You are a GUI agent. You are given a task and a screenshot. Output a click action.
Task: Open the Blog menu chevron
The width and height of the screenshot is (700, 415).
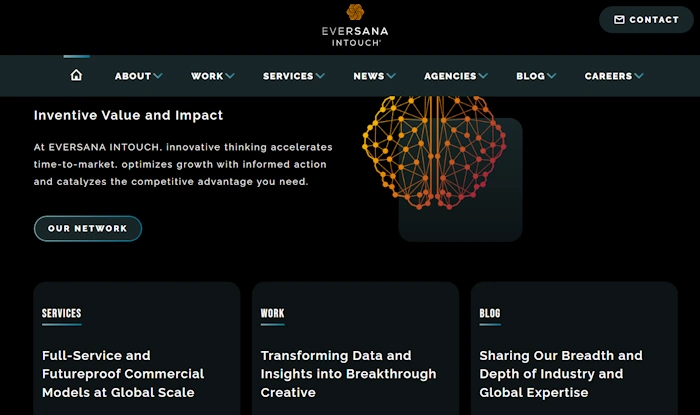pos(551,76)
